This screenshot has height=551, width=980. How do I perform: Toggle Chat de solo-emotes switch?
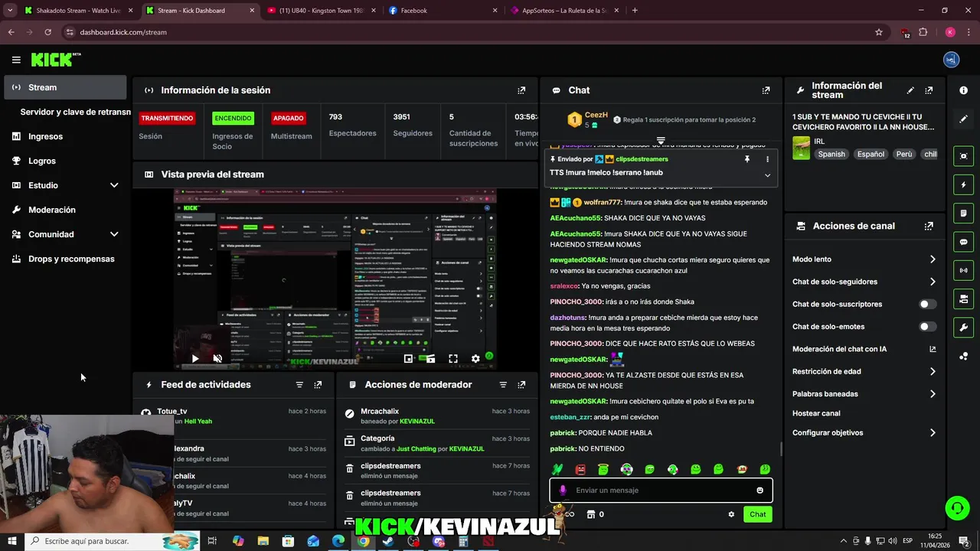pos(927,327)
